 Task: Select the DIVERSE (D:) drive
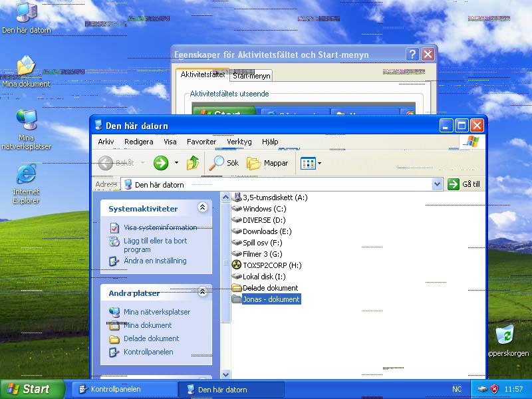pyautogui.click(x=259, y=220)
